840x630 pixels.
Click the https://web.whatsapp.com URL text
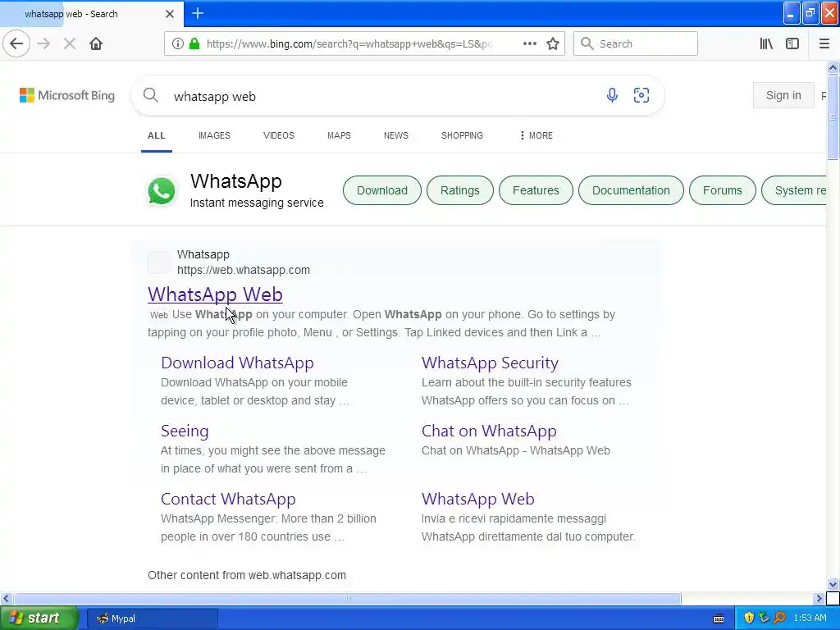point(243,270)
